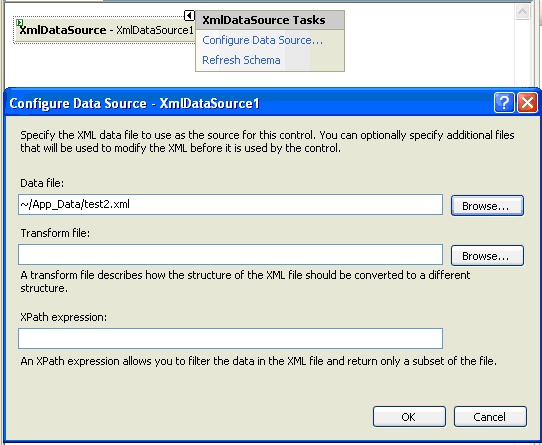Confirm the dialog with OK

tap(409, 417)
